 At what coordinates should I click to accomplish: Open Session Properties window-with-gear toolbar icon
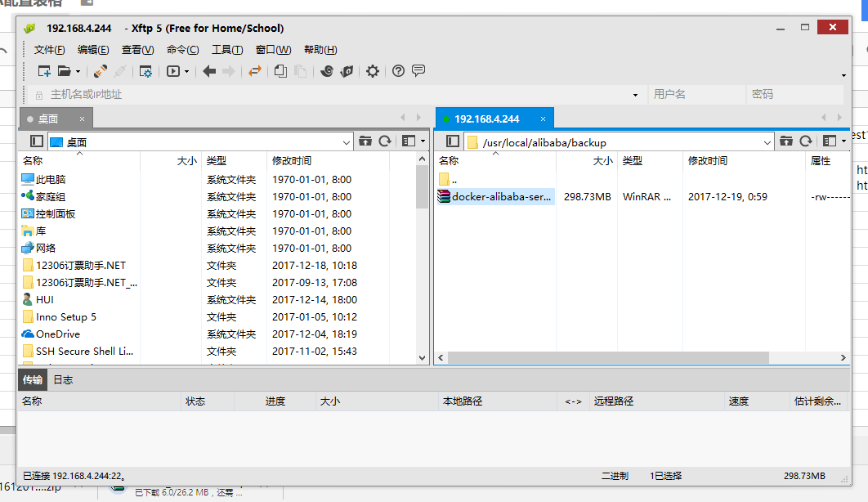pos(145,71)
